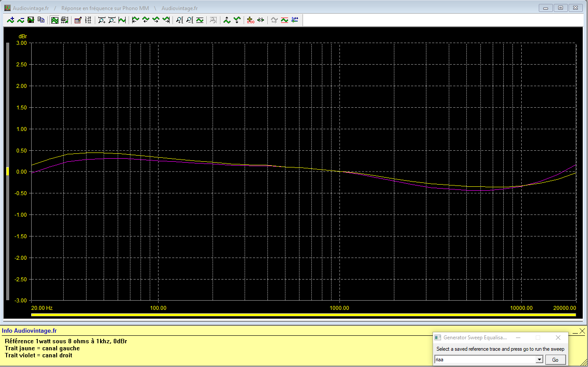Image resolution: width=588 pixels, height=367 pixels.
Task: Click the trace legend list icon
Action: 65,20
